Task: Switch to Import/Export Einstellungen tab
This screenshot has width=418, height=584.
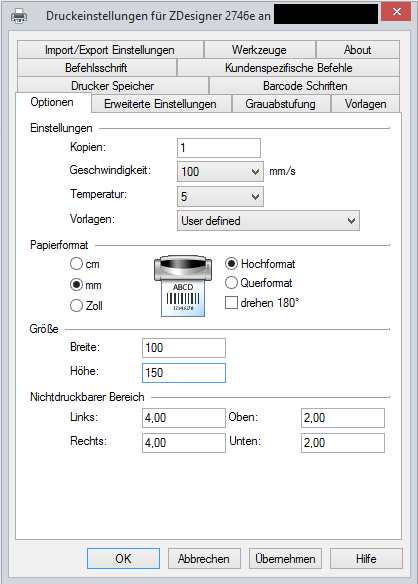Action: pyautogui.click(x=110, y=50)
